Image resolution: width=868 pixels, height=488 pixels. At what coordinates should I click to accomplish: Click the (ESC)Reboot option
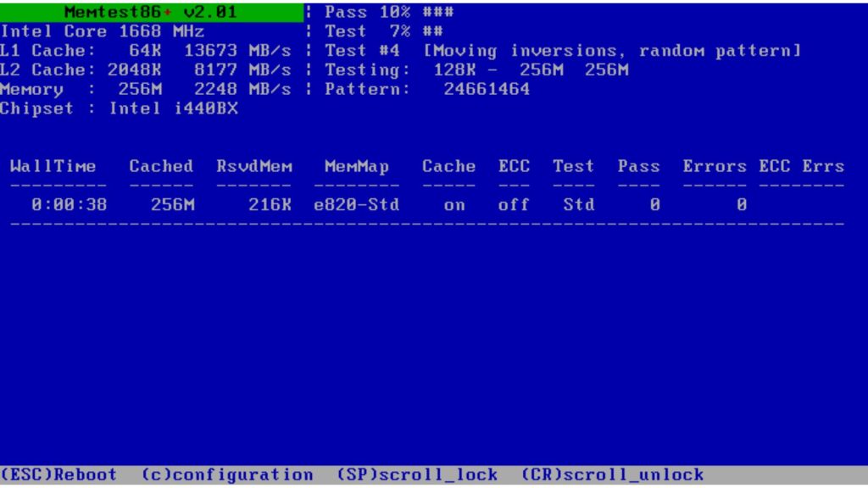click(58, 474)
